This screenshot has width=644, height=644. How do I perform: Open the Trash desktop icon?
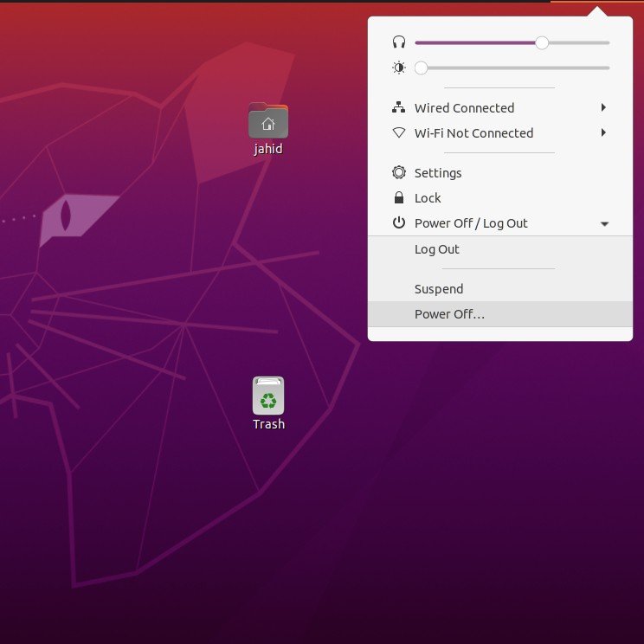click(268, 396)
